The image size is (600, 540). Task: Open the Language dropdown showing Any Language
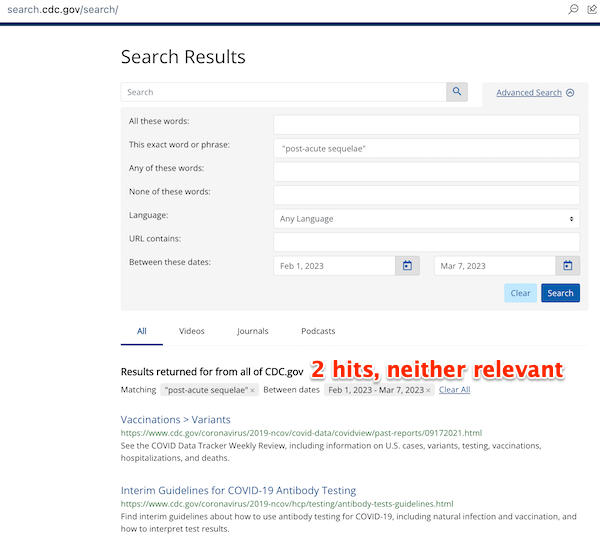pyautogui.click(x=427, y=219)
